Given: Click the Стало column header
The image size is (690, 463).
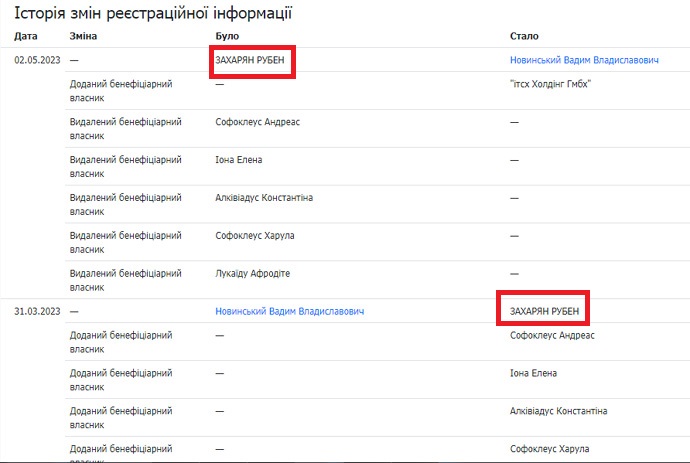Looking at the screenshot, I should click(524, 36).
